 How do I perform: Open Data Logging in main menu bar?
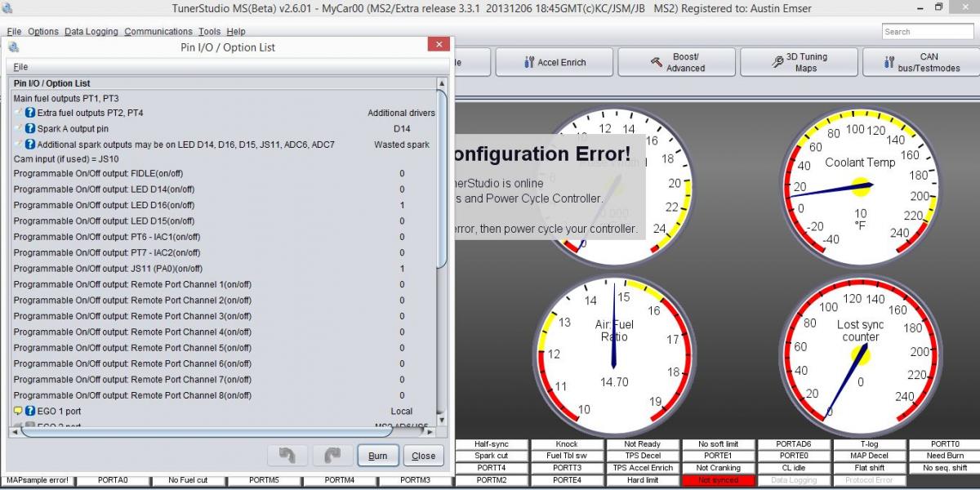point(91,32)
